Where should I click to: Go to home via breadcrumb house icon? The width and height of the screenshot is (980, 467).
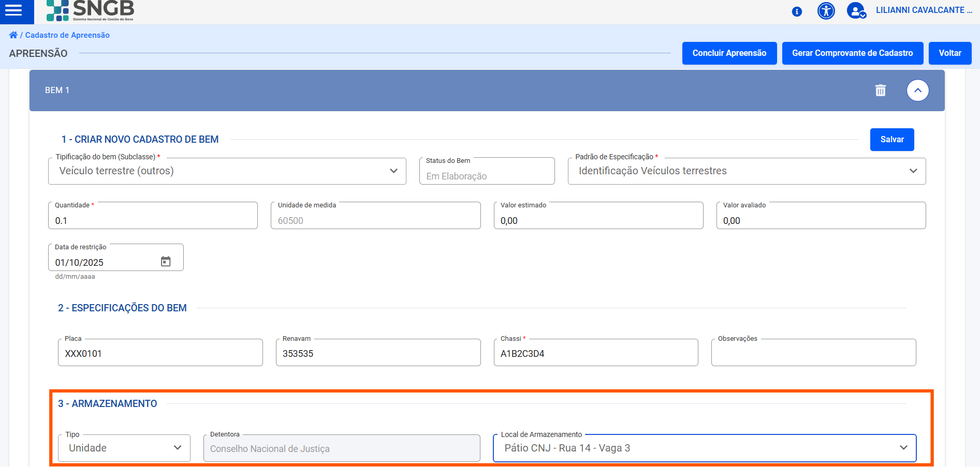13,35
